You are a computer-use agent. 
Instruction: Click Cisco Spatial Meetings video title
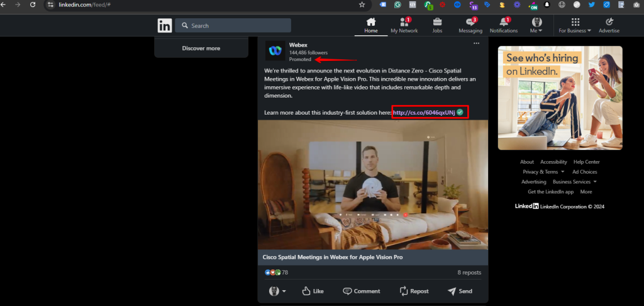tap(333, 257)
